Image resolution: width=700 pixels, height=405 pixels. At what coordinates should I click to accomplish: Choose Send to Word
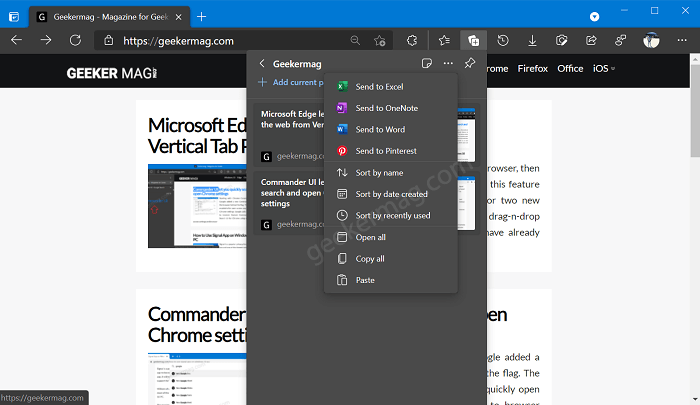pos(391,129)
